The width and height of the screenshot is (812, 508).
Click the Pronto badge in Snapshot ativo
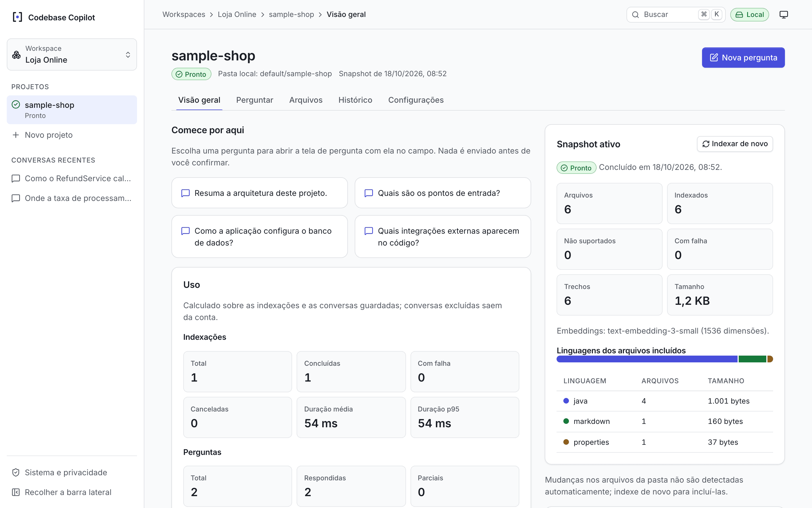577,168
